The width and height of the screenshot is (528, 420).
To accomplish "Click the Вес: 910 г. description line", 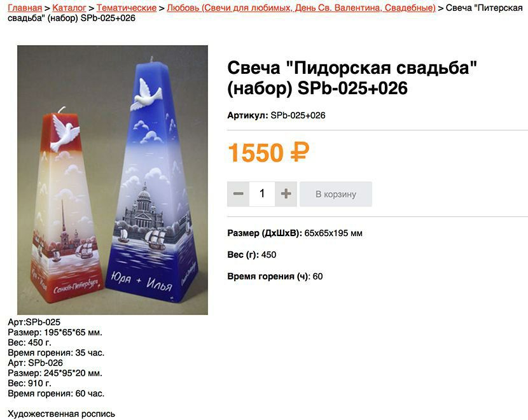I will [x=30, y=383].
